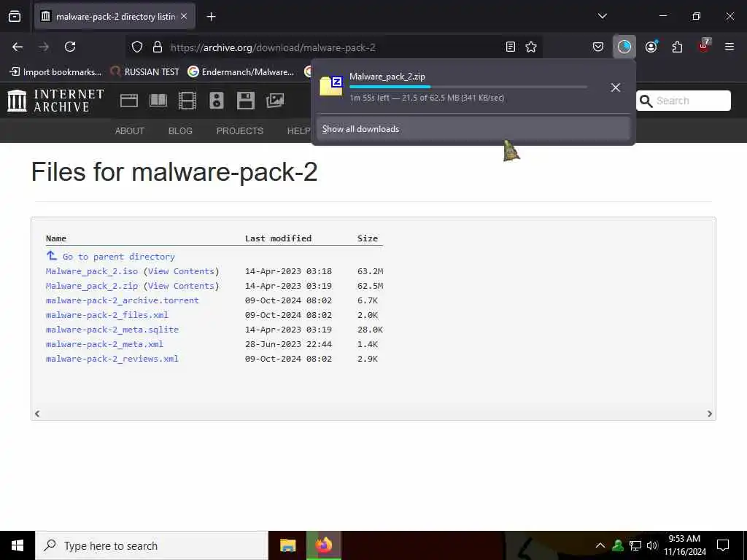
Task: Open the Save to Pocket icon
Action: click(x=598, y=47)
